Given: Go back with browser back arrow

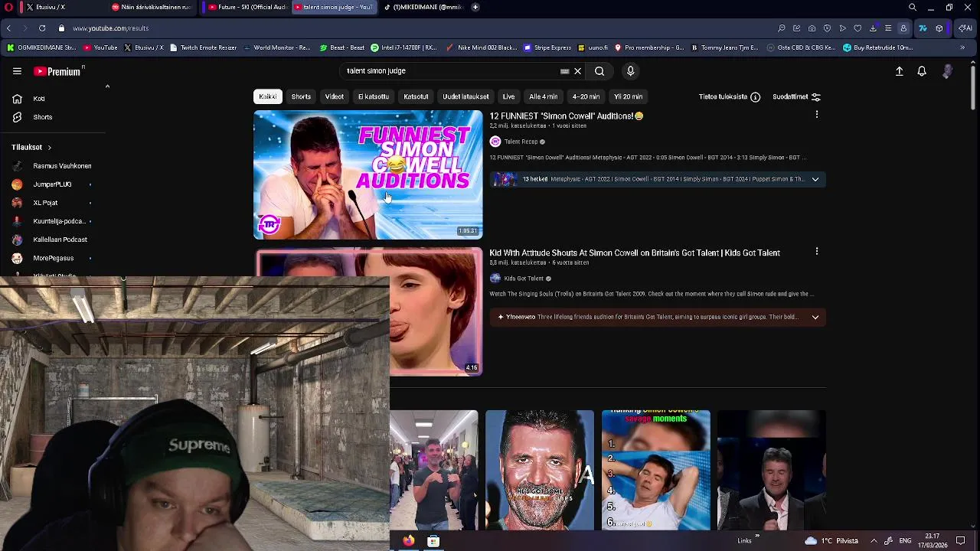Looking at the screenshot, I should pos(8,28).
